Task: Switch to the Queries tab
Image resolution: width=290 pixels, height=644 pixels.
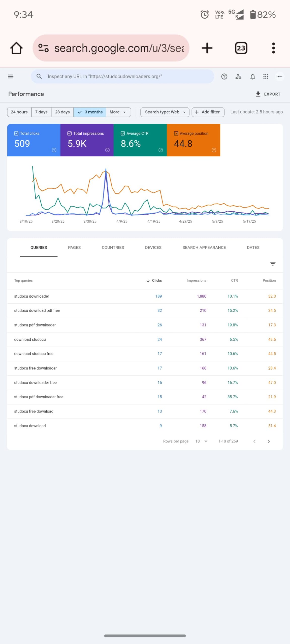Action: pos(39,248)
